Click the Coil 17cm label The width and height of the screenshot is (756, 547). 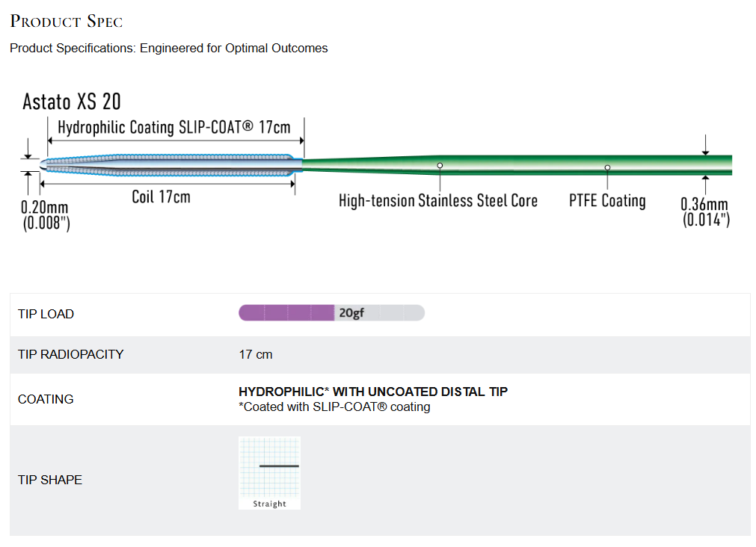tap(161, 197)
